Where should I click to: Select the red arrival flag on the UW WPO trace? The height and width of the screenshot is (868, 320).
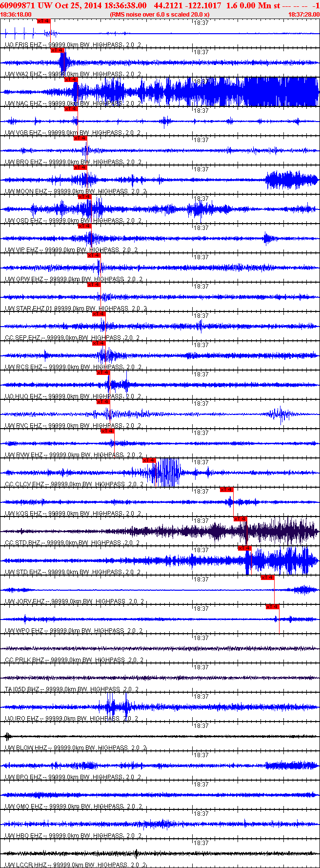pos(272,607)
